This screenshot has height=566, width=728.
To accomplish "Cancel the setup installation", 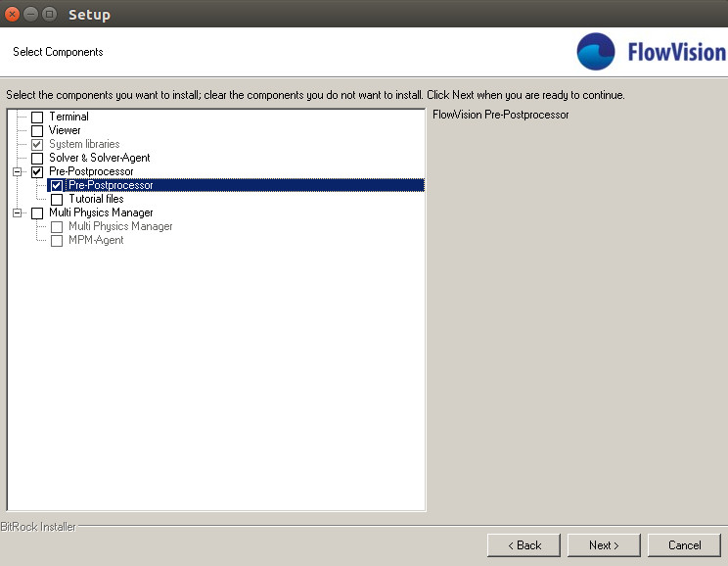I will point(684,545).
